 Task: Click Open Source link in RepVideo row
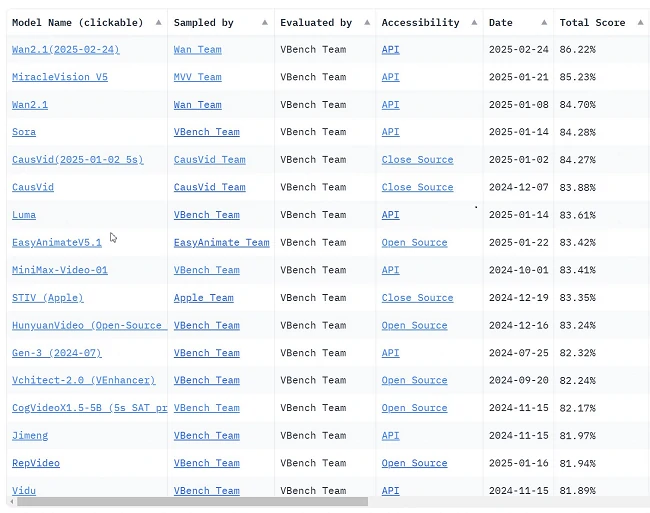414,464
